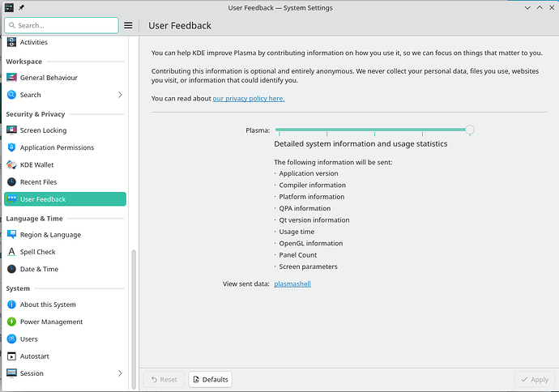This screenshot has width=559, height=392.
Task: Open the privacy policy link
Action: 249,98
